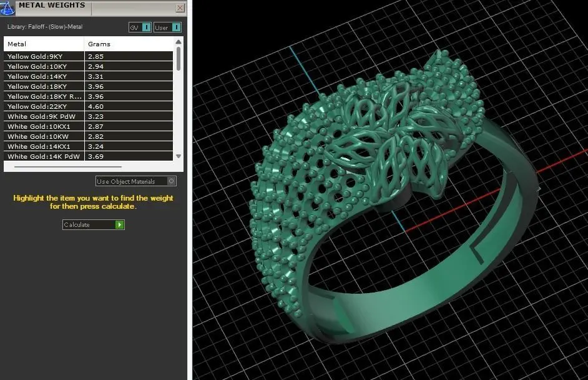Click the 2.94 grams value

coord(96,66)
